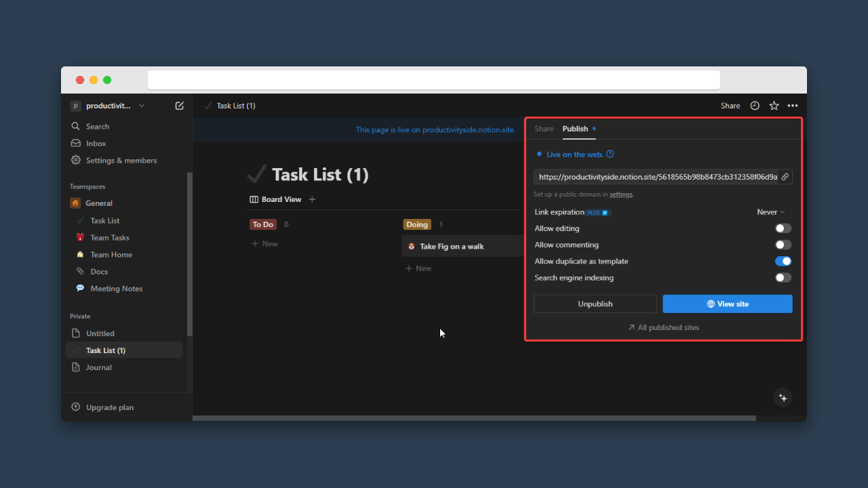Viewport: 868px width, 488px height.
Task: Open the page history clock icon
Action: [x=755, y=106]
